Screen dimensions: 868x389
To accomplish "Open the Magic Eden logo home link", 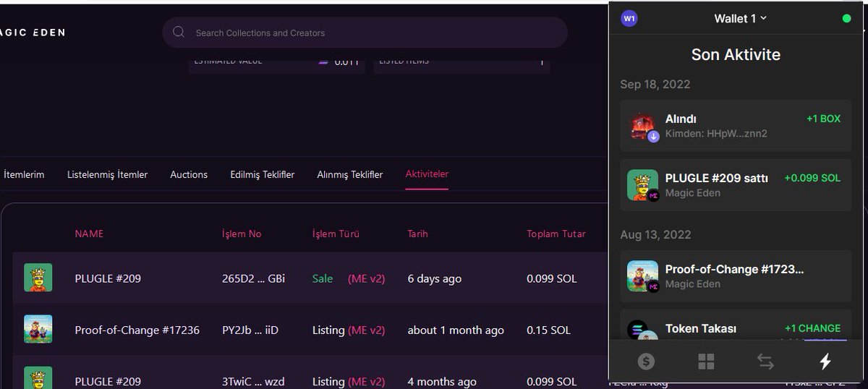I will 32,33.
